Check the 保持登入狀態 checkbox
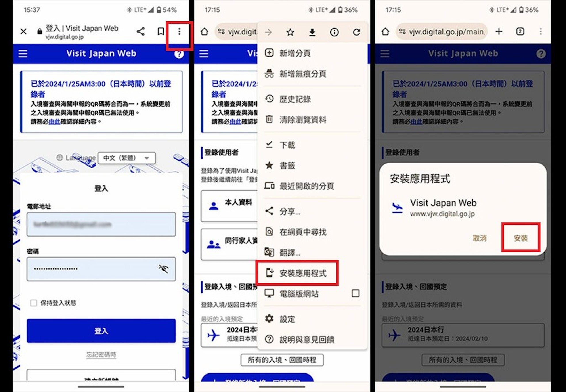Viewport: 566px width, 392px height. point(33,303)
